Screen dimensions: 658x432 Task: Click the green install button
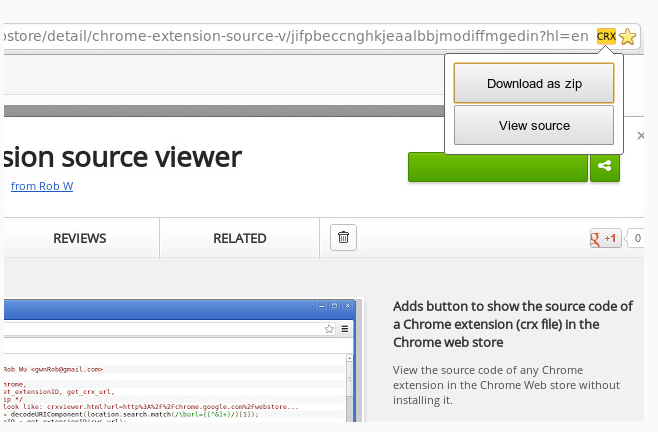pyautogui.click(x=498, y=167)
